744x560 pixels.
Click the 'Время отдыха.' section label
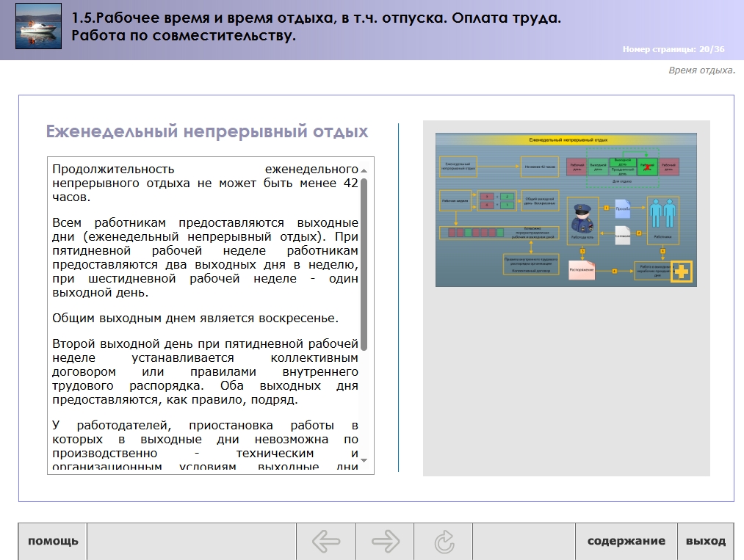[x=702, y=70]
